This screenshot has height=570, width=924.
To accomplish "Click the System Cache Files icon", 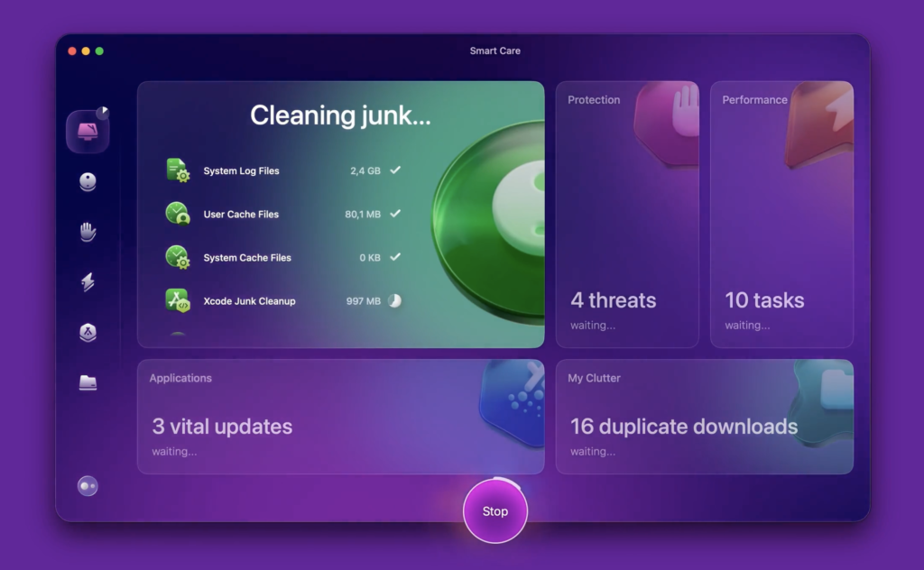I will [x=178, y=257].
